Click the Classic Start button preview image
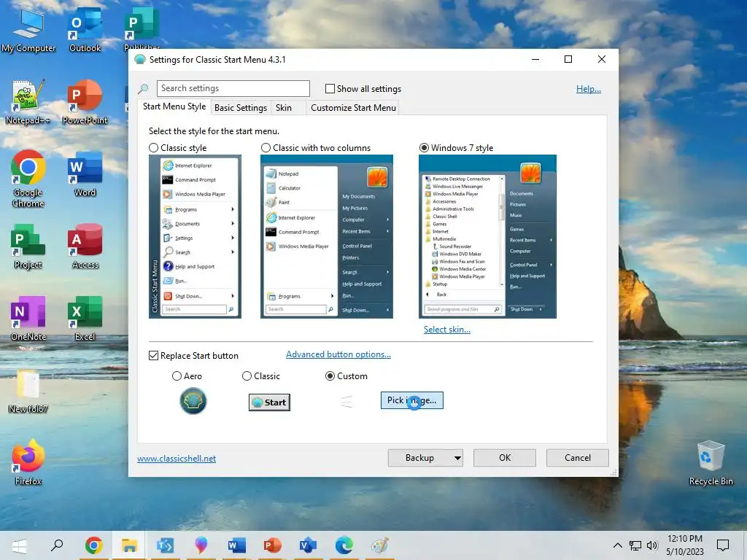 (x=269, y=402)
